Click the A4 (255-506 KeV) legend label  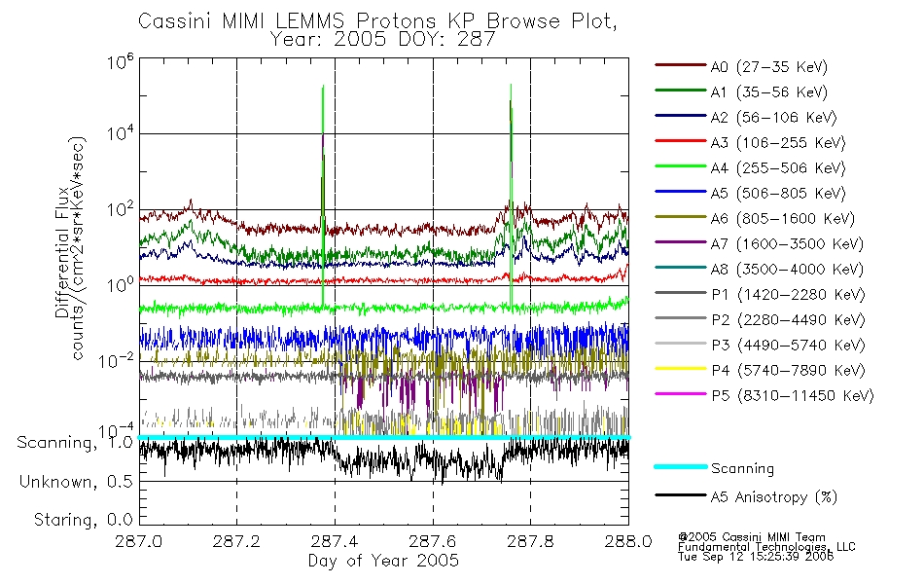pos(778,168)
